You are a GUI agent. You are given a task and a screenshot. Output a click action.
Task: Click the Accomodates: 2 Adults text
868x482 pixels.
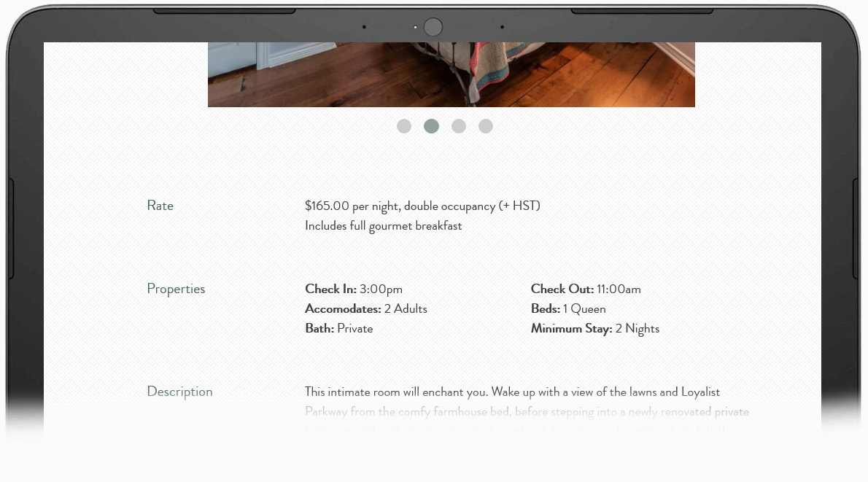(x=366, y=308)
